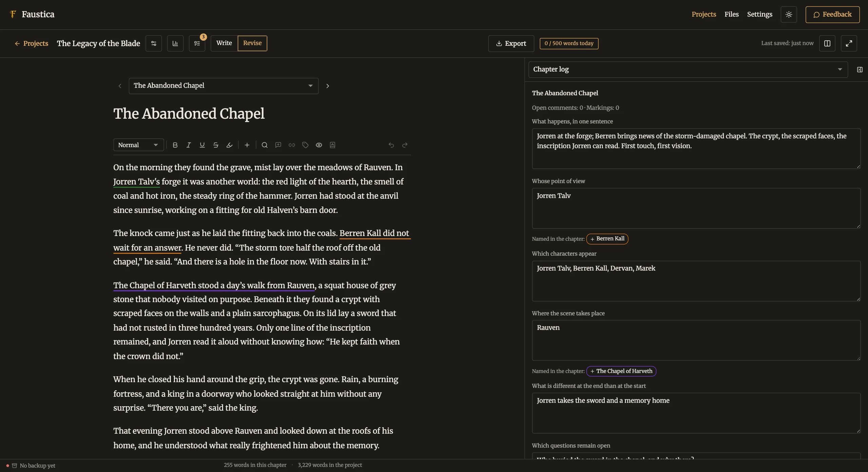The width and height of the screenshot is (868, 472).
Task: Underline the selected text
Action: point(202,145)
